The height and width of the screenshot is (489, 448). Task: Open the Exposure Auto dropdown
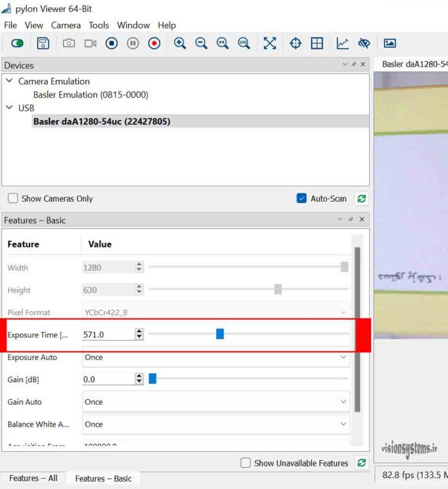pyautogui.click(x=216, y=357)
